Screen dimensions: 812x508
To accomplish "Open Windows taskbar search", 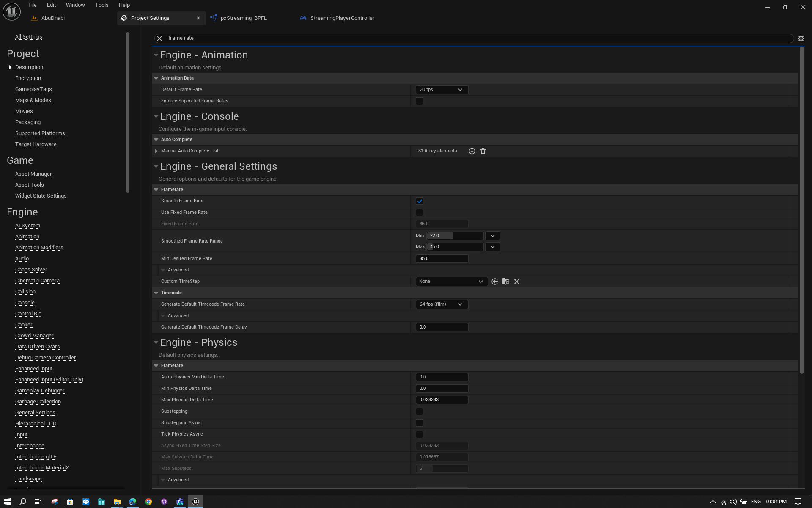I will [23, 502].
